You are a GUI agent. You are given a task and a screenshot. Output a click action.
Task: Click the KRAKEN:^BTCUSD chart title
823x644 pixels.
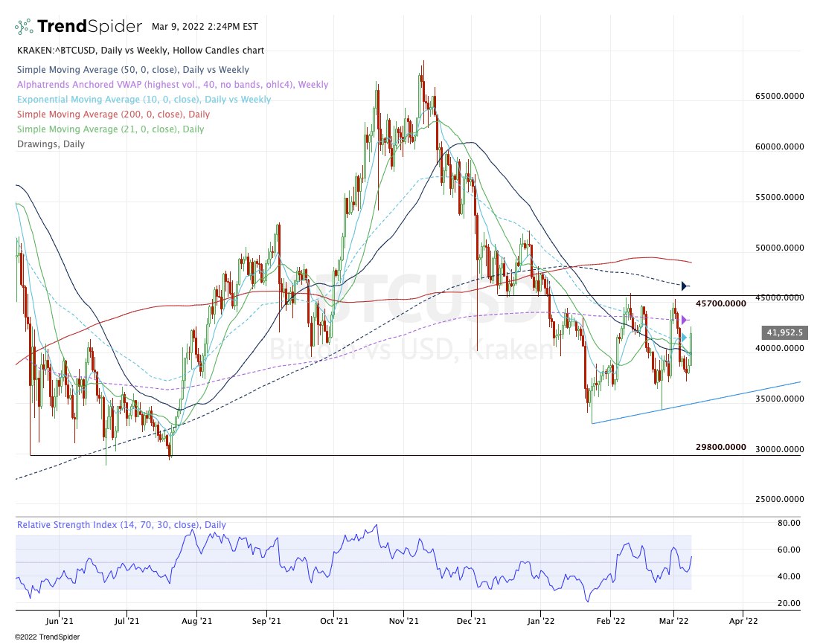[x=141, y=51]
